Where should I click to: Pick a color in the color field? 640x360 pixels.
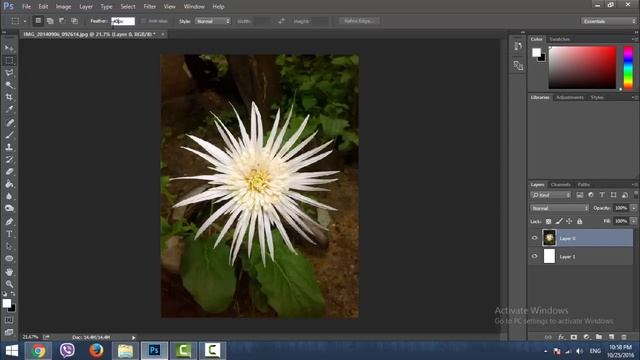click(582, 67)
